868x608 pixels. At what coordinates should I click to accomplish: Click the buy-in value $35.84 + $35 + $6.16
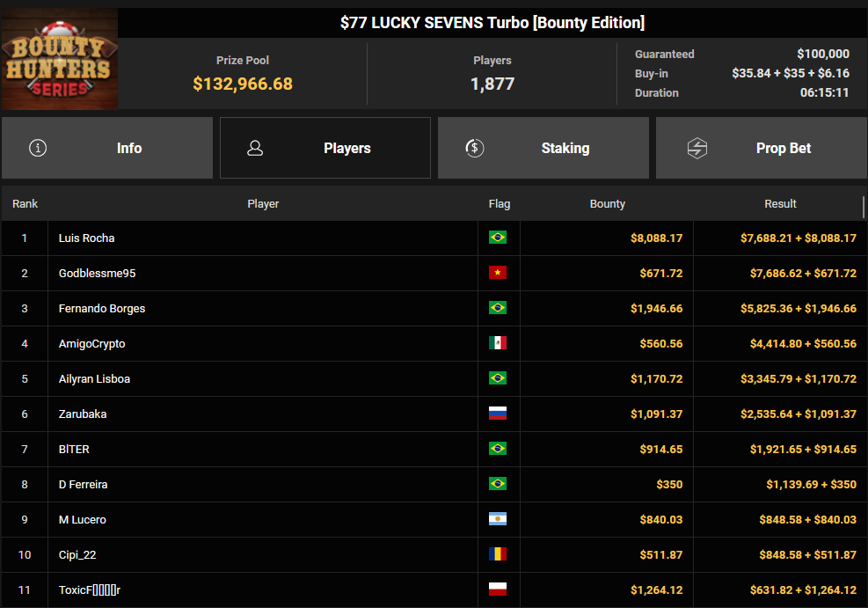(x=791, y=73)
